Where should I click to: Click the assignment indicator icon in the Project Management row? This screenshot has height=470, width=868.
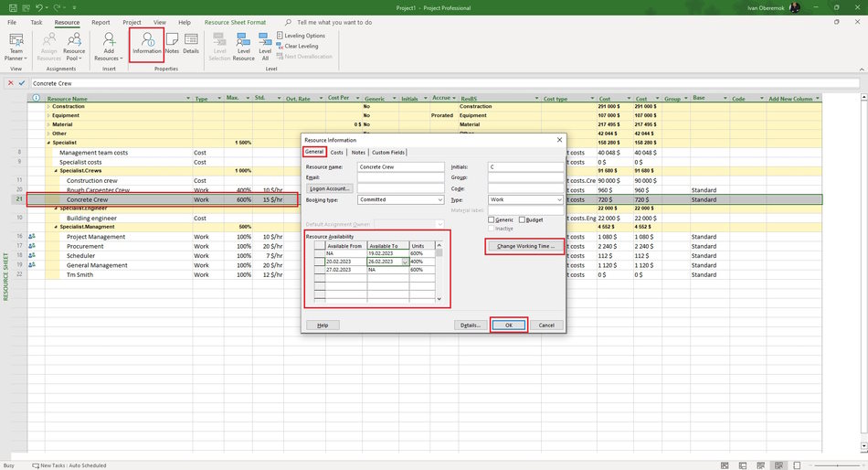click(x=32, y=237)
